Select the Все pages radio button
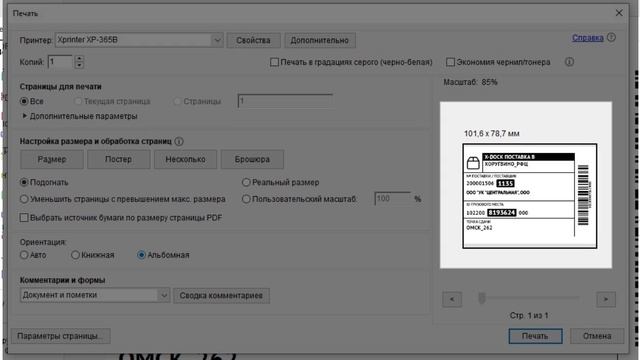The height and width of the screenshot is (360, 640). (24, 101)
